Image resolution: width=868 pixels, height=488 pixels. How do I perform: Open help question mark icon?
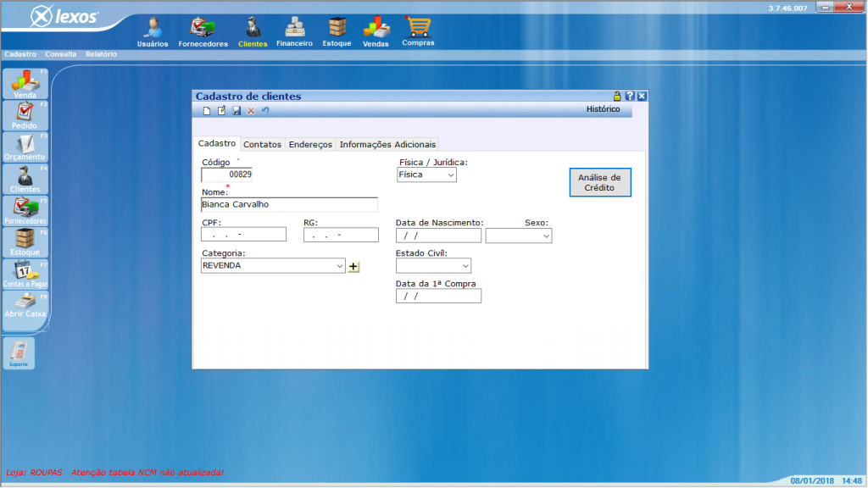pyautogui.click(x=630, y=97)
